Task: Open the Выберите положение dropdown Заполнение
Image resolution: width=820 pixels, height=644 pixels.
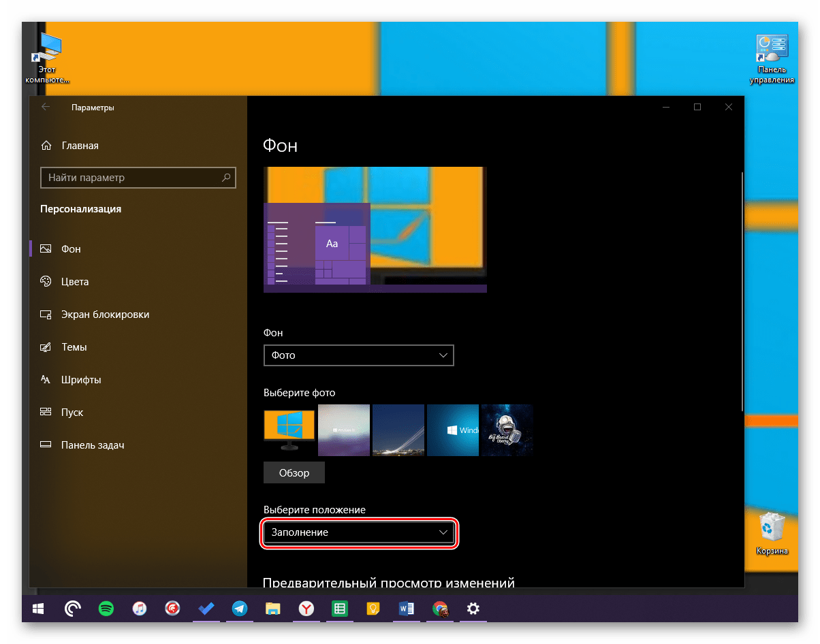Action: [358, 532]
